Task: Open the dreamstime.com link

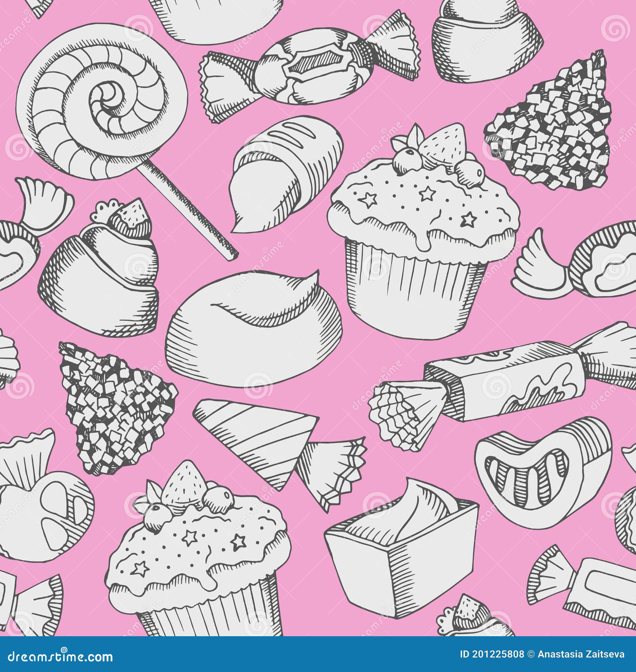Action: coord(60,658)
